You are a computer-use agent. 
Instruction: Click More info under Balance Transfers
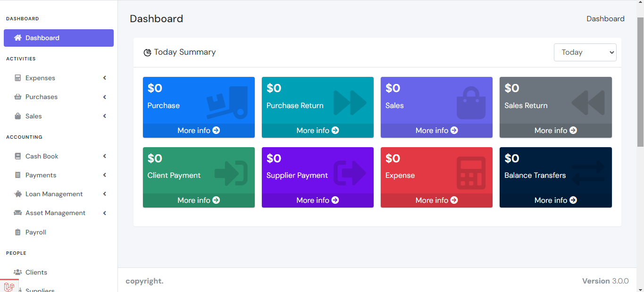(x=555, y=200)
